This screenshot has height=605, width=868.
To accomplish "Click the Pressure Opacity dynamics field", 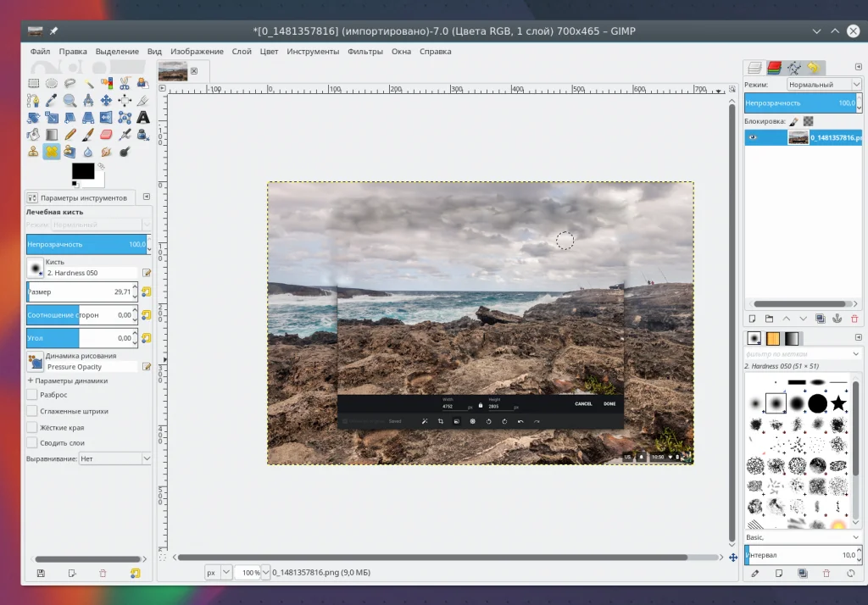I will point(91,367).
